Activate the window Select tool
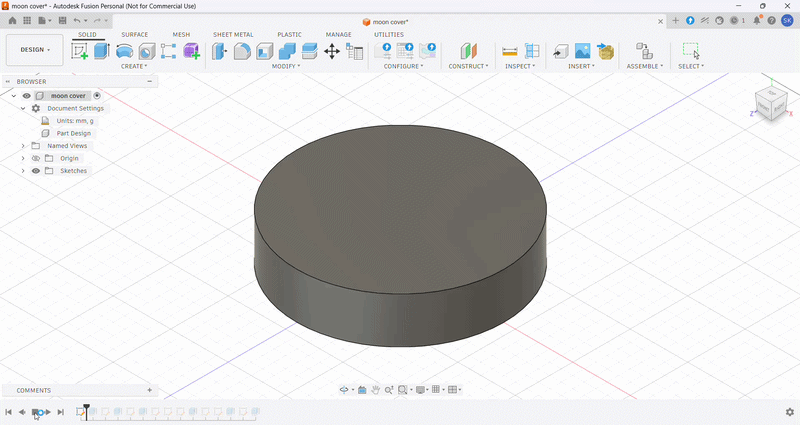 pos(691,51)
